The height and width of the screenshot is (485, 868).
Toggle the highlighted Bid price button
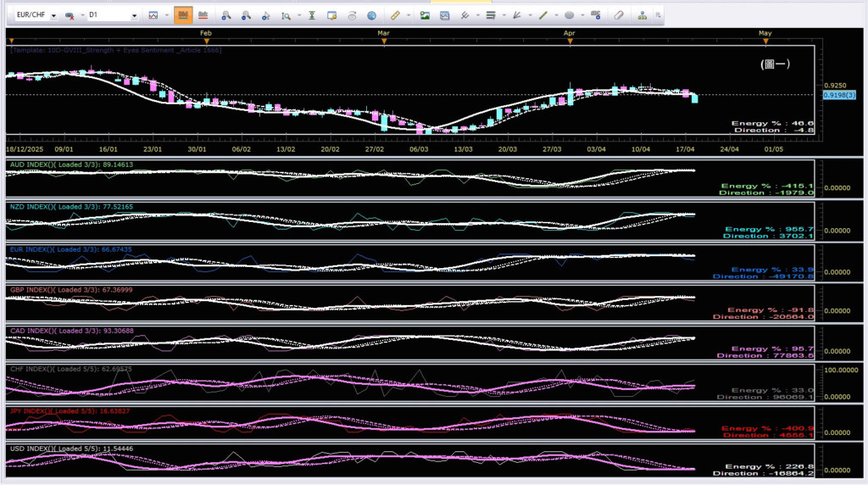(x=183, y=15)
